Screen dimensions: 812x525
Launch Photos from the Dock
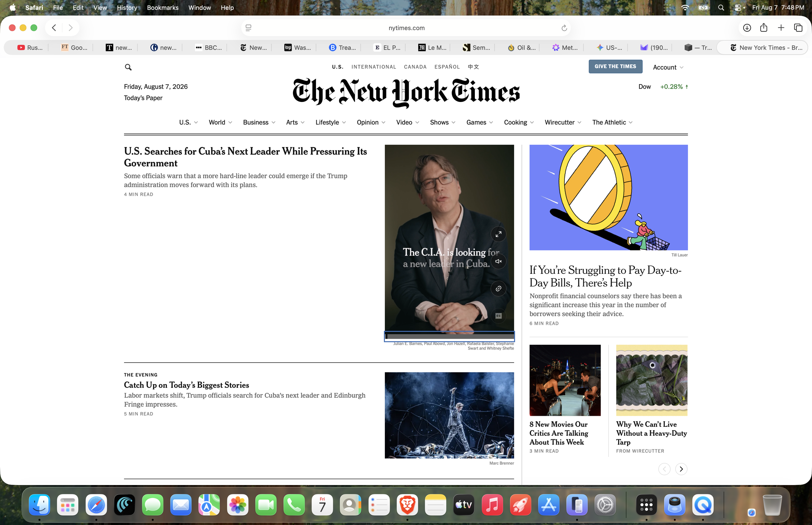(237, 505)
